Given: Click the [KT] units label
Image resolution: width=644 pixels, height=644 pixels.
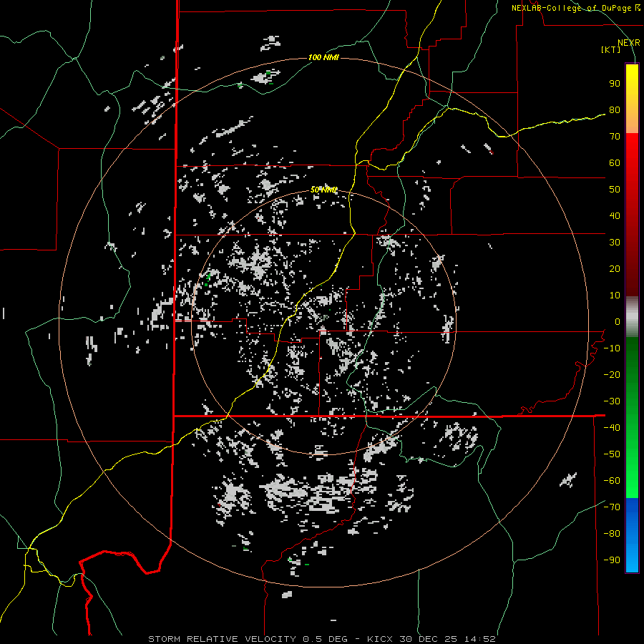Looking at the screenshot, I should pyautogui.click(x=610, y=49).
